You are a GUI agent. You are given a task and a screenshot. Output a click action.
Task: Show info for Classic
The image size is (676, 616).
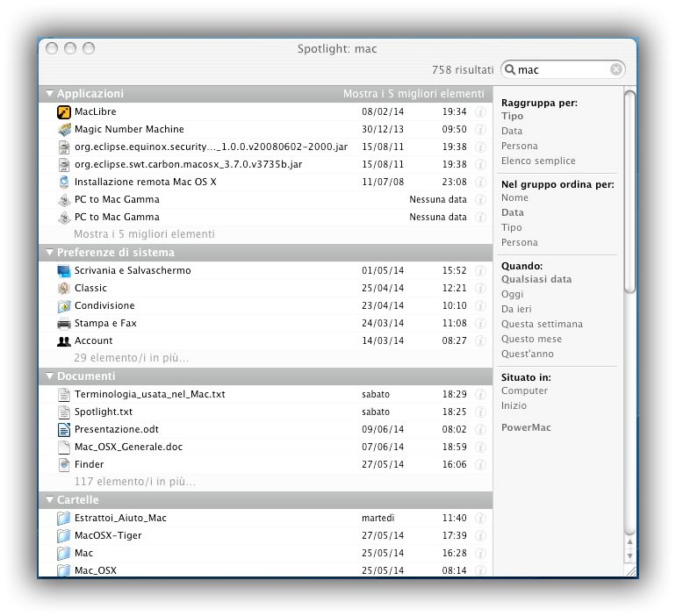coord(481,288)
